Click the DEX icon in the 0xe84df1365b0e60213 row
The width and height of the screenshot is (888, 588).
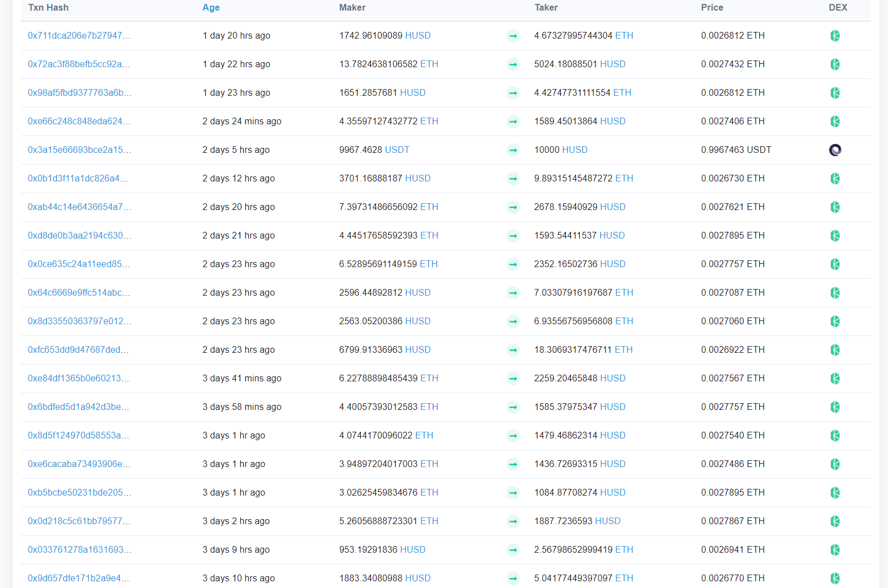click(835, 379)
